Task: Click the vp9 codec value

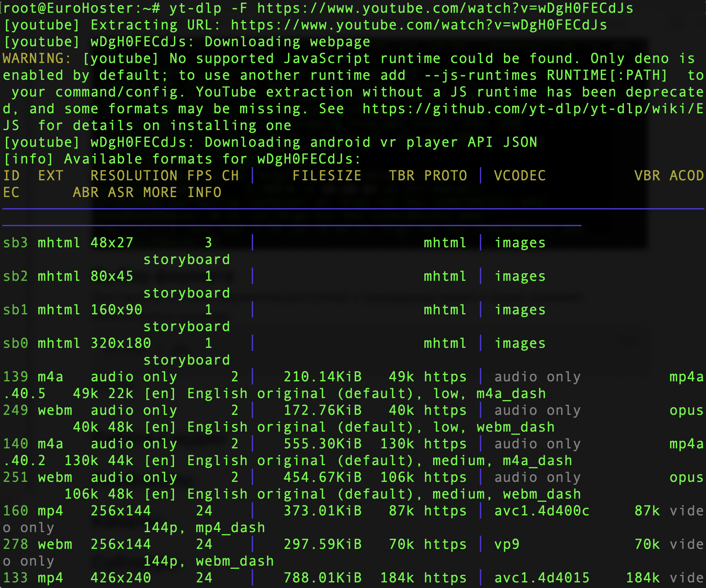Action: tap(507, 544)
